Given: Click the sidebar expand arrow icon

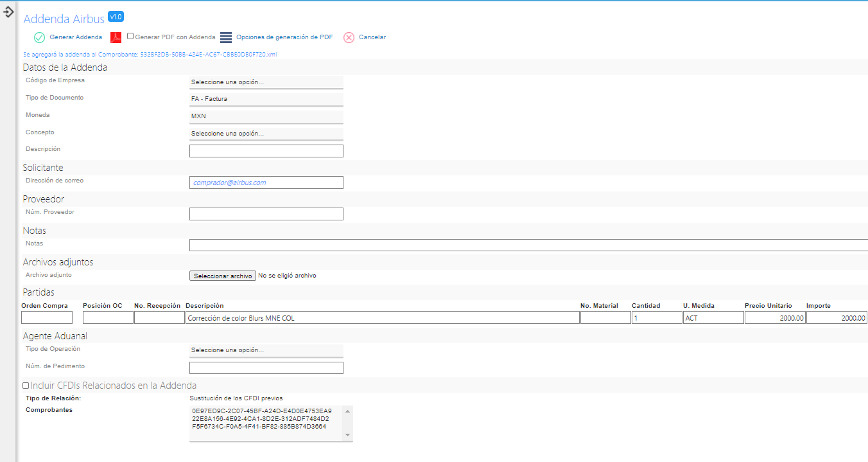Looking at the screenshot, I should 9,12.
